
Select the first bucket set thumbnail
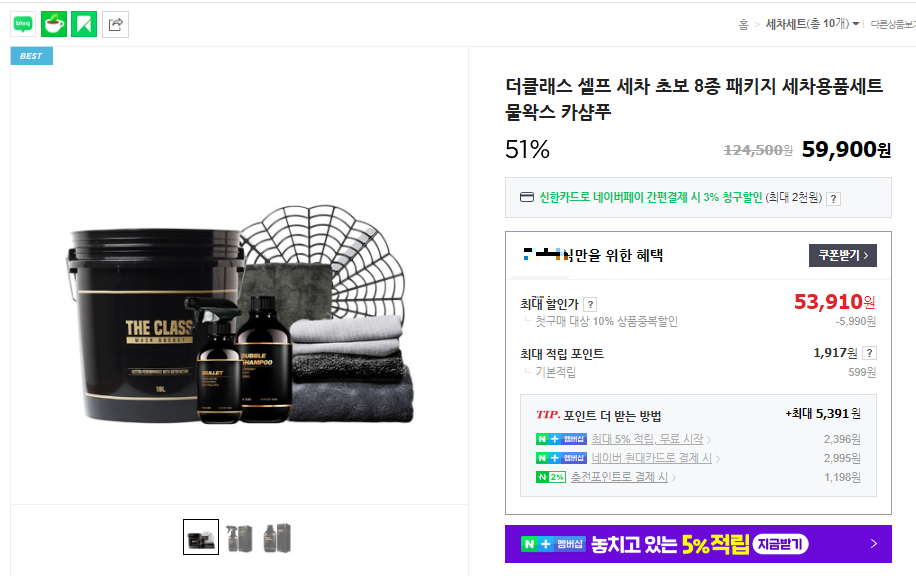coord(201,537)
